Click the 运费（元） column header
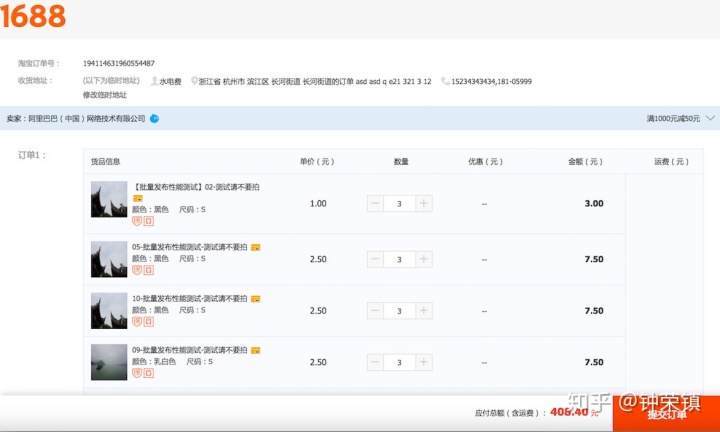Image resolution: width=720 pixels, height=432 pixels. point(671,162)
